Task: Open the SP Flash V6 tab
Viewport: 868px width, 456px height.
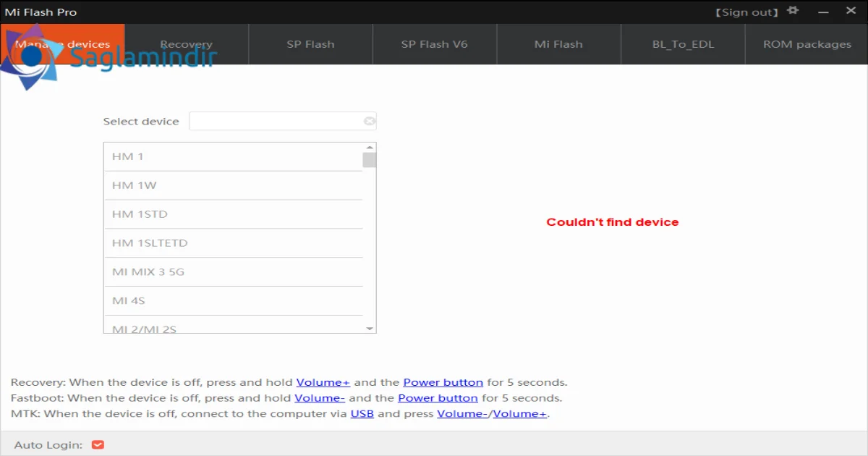Action: tap(435, 44)
